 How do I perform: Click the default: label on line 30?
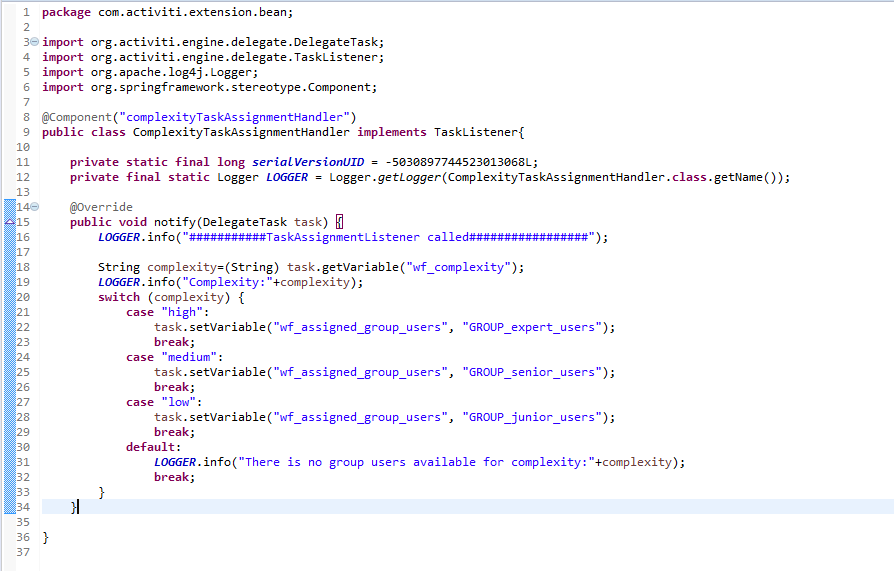point(153,447)
